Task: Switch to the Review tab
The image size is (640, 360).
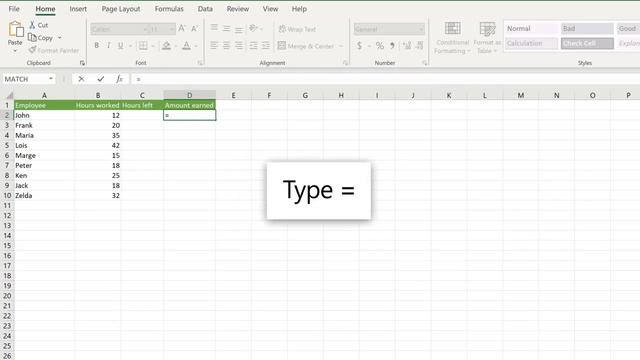Action: (x=238, y=9)
